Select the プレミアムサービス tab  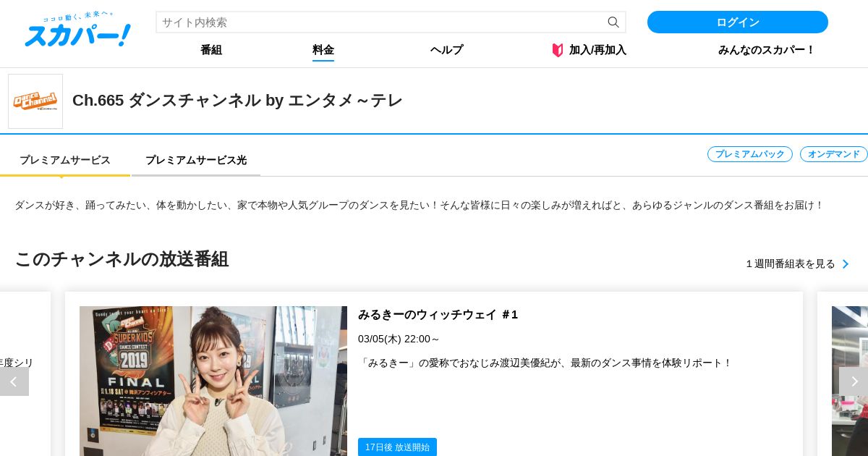tap(65, 160)
